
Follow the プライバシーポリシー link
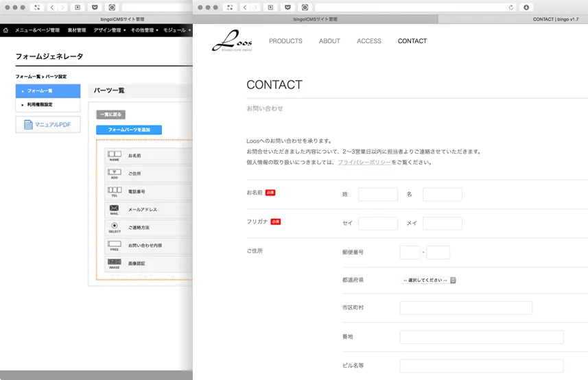364,163
